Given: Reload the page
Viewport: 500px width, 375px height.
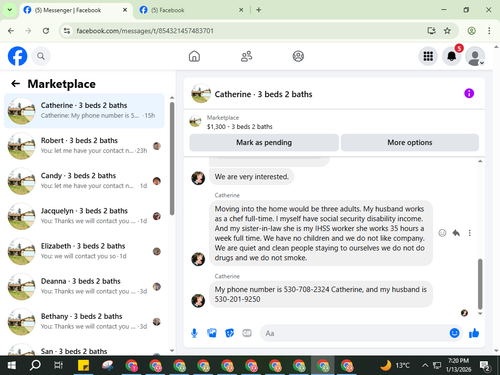Looking at the screenshot, I should (x=46, y=31).
